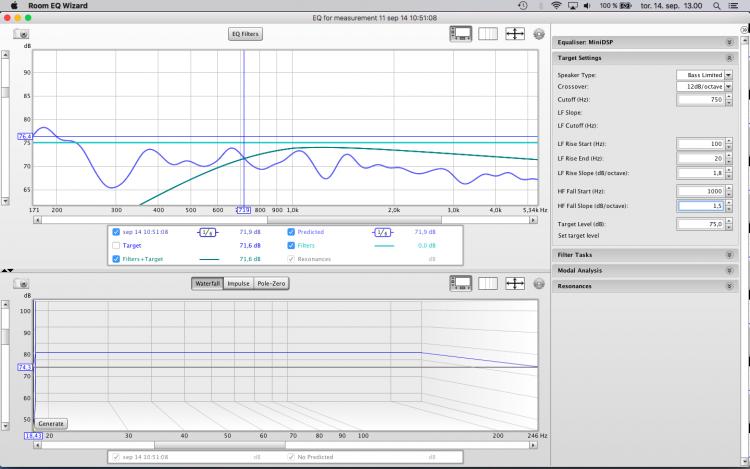Switch to the Waterfall tab
The image size is (750, 469).
(x=207, y=284)
